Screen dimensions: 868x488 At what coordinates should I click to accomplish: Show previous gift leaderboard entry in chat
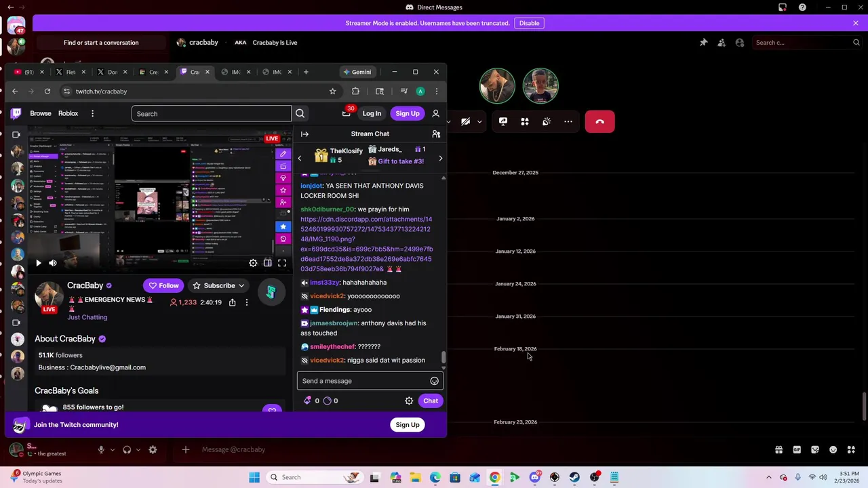click(299, 159)
